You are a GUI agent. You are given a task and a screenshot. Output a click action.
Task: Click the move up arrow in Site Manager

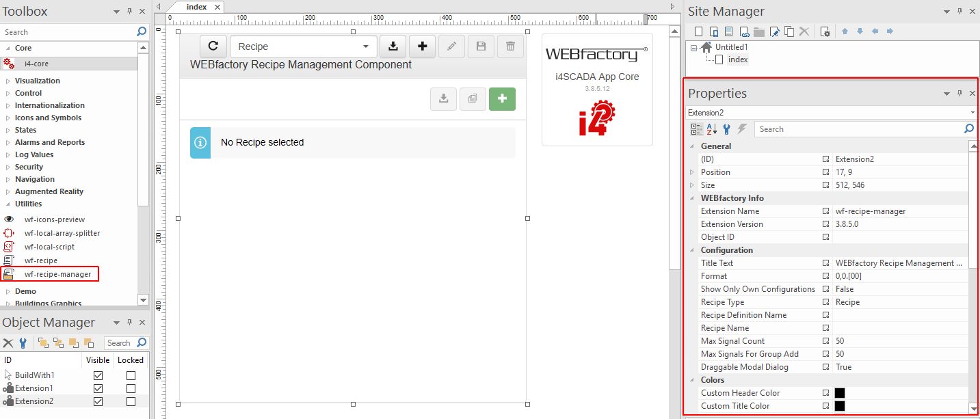845,31
